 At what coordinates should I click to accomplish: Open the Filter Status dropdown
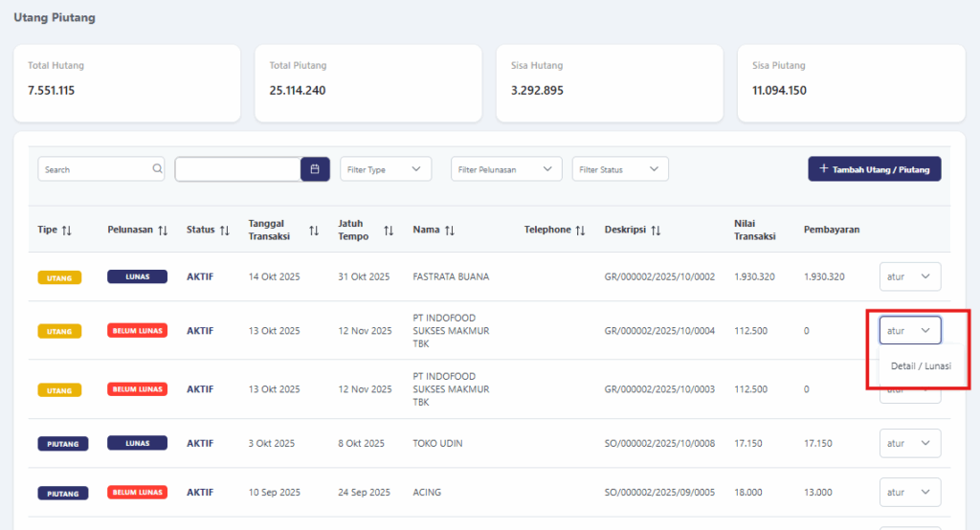[x=619, y=169]
